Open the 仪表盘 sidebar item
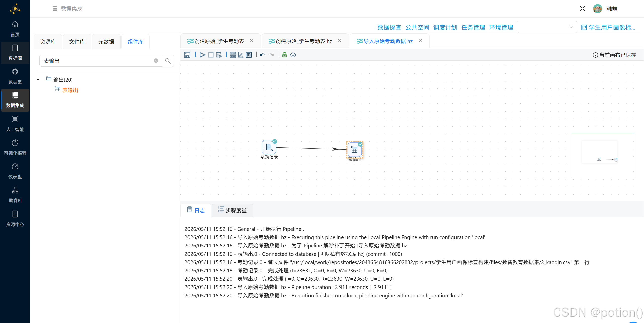644x323 pixels. [15, 171]
